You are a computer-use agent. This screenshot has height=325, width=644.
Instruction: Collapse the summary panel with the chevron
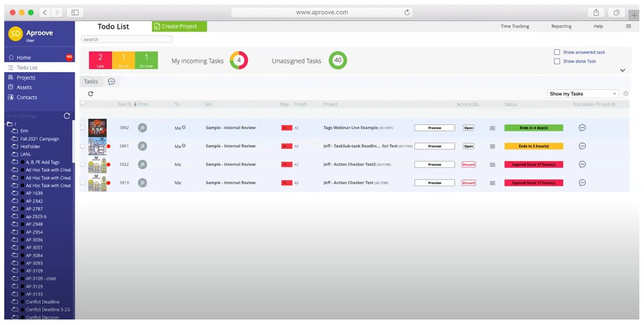(622, 70)
